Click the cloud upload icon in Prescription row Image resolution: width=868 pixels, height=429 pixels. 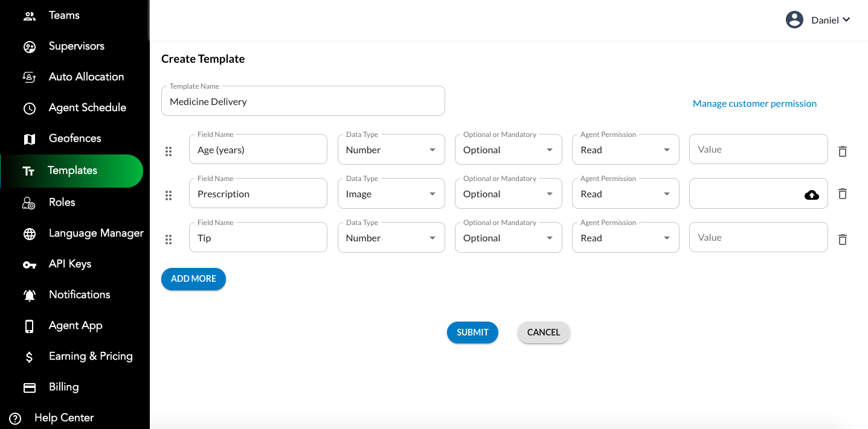click(x=812, y=194)
